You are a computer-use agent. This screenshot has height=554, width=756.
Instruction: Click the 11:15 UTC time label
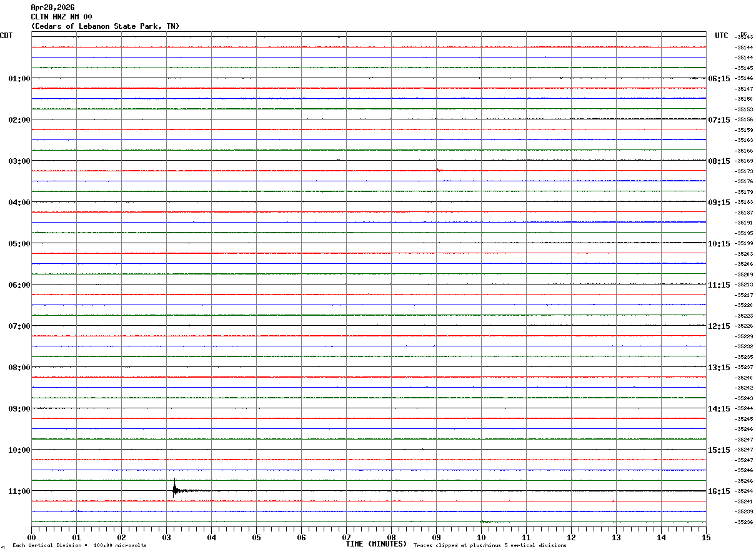pos(719,285)
